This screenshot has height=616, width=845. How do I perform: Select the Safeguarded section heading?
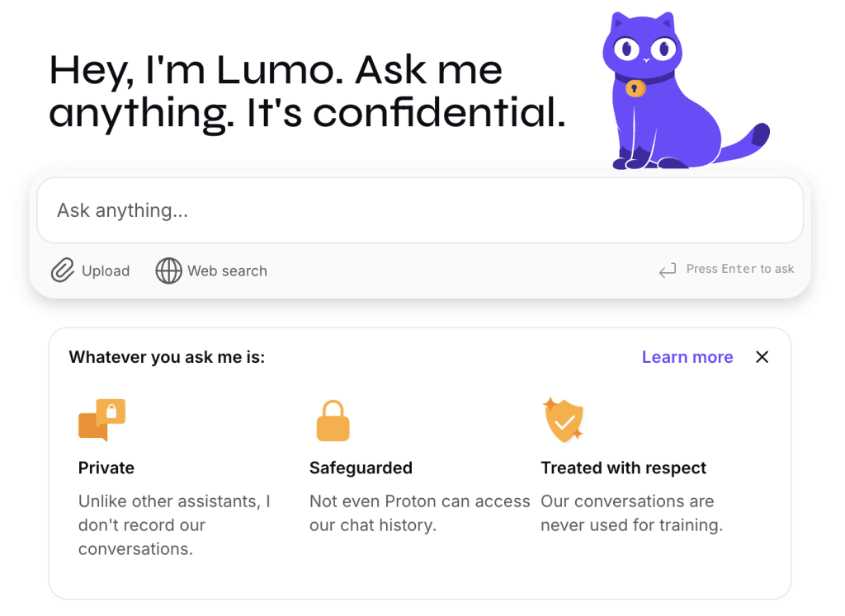[x=361, y=468]
